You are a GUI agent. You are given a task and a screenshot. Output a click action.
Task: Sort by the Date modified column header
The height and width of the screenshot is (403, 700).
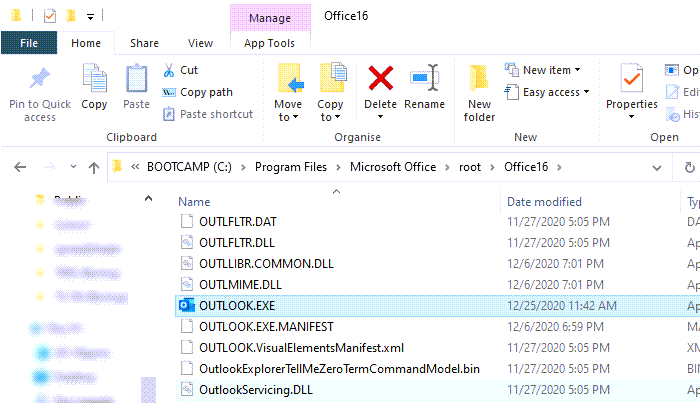[x=544, y=202]
